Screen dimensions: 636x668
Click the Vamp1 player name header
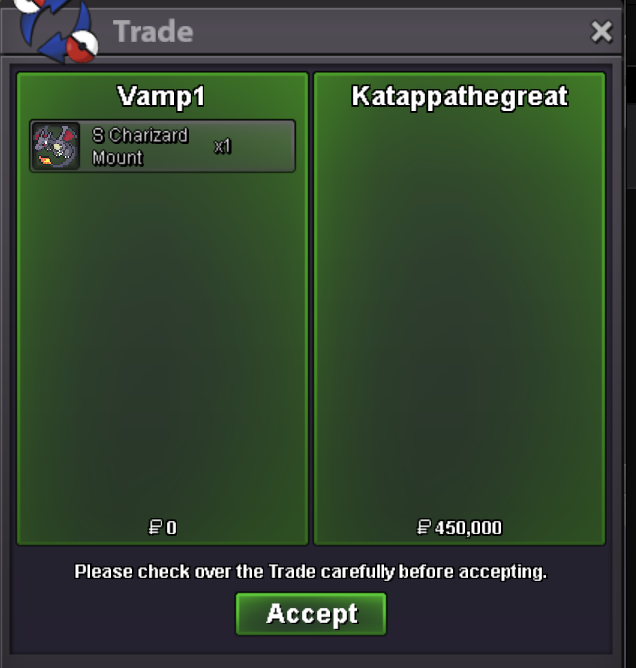pos(161,96)
